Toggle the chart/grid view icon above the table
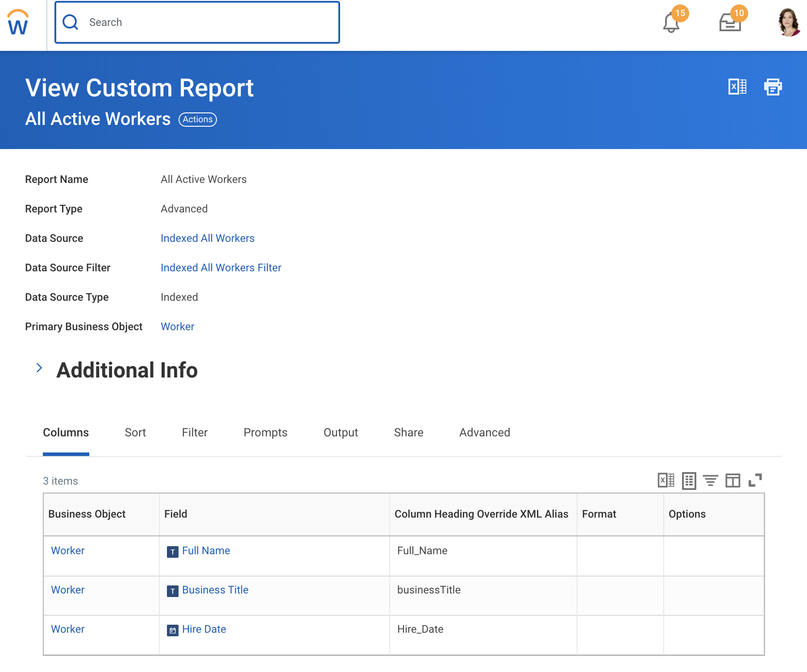The image size is (807, 672). 689,481
